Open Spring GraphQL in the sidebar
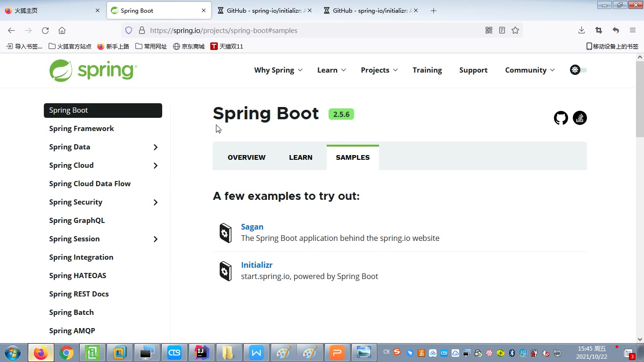 77,221
